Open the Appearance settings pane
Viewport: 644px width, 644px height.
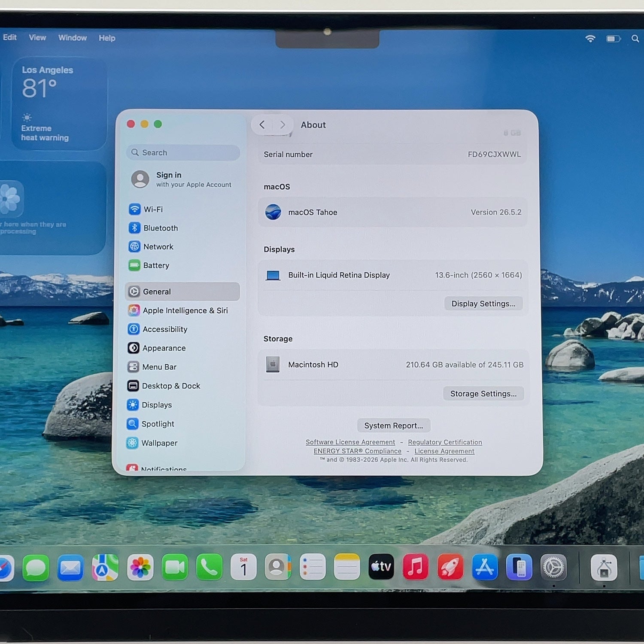coord(182,348)
